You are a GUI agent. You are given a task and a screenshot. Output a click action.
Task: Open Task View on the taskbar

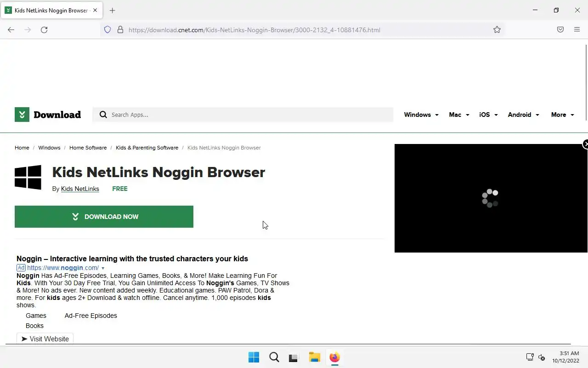294,357
